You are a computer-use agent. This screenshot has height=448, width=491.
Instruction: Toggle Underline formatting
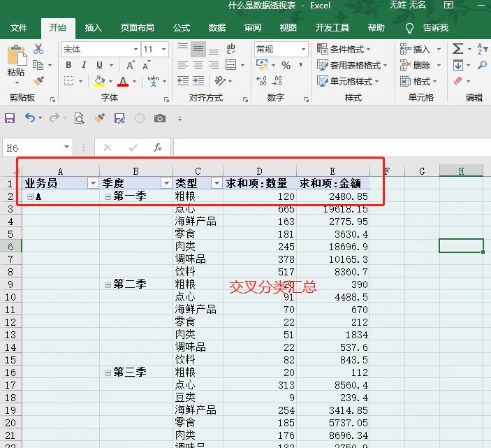100,65
